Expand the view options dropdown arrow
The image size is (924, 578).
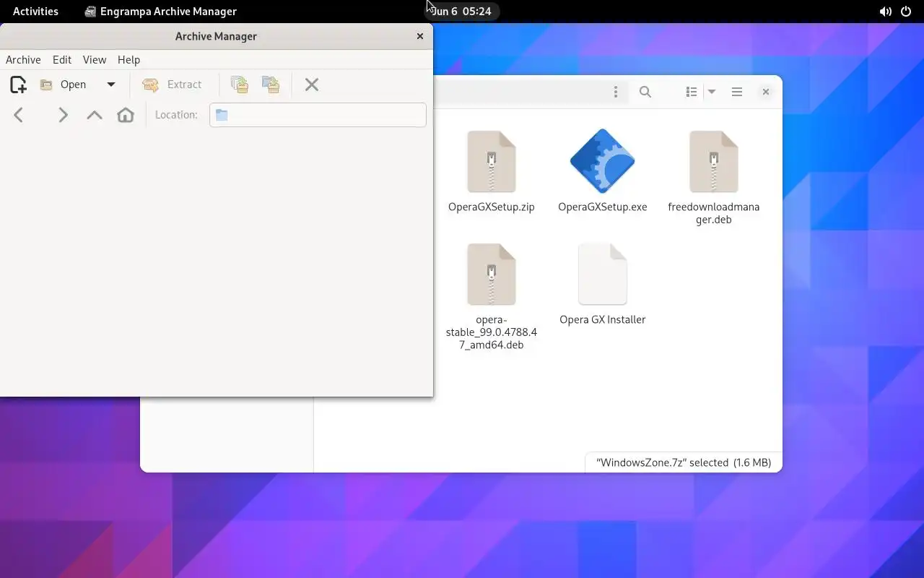pyautogui.click(x=712, y=92)
